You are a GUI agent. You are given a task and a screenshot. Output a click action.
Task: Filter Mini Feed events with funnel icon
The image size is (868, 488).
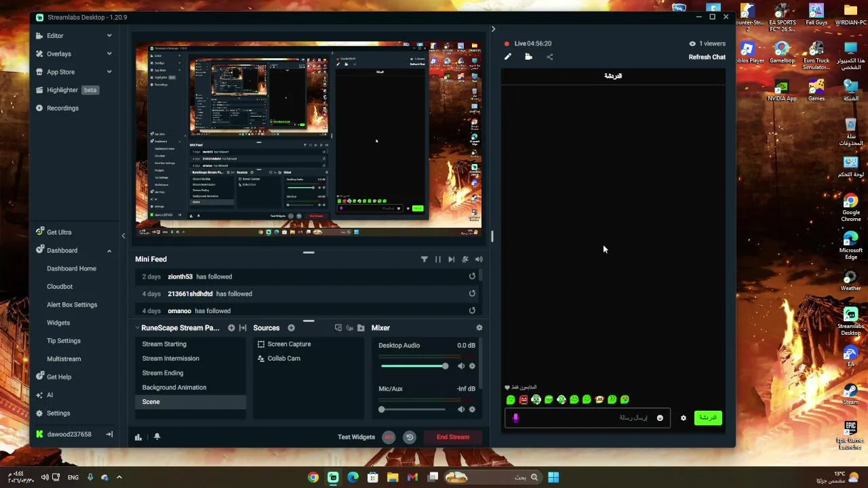tap(425, 259)
